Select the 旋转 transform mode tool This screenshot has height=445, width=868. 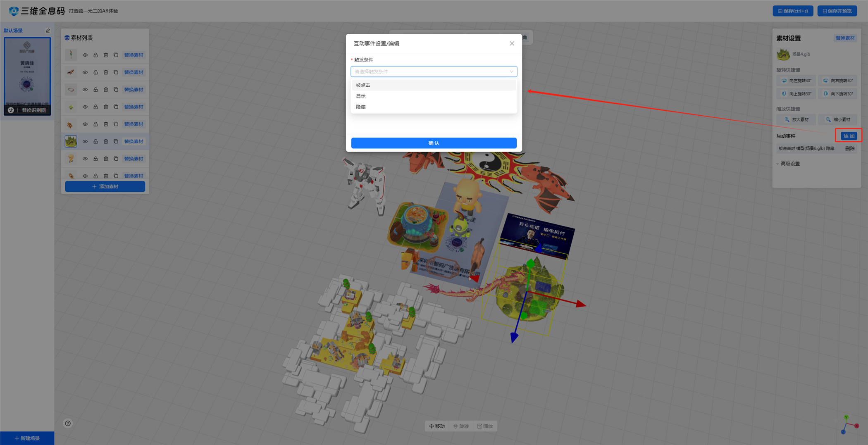coord(461,426)
